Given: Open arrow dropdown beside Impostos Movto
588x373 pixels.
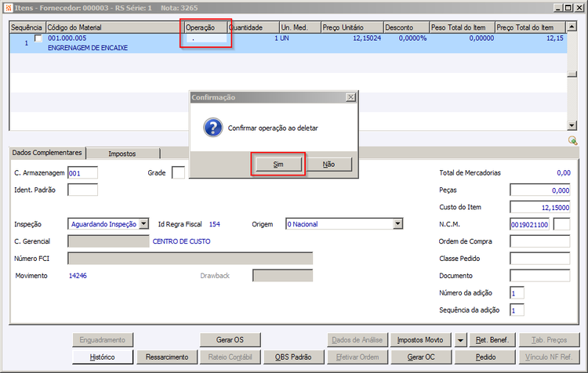Looking at the screenshot, I should coord(460,340).
